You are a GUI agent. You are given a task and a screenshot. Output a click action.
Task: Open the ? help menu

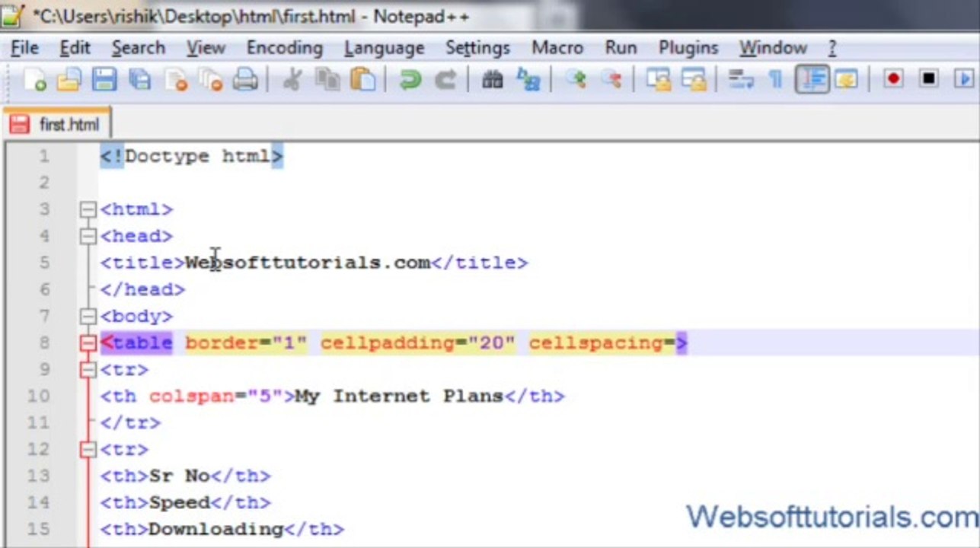click(832, 48)
